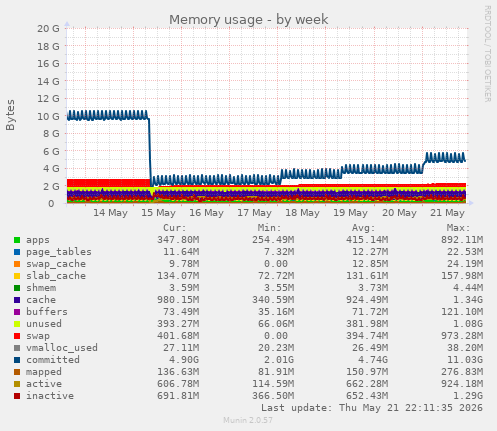Image resolution: width=497 pixels, height=431 pixels.
Task: Click the 'Max:' column header
Action: (458, 228)
